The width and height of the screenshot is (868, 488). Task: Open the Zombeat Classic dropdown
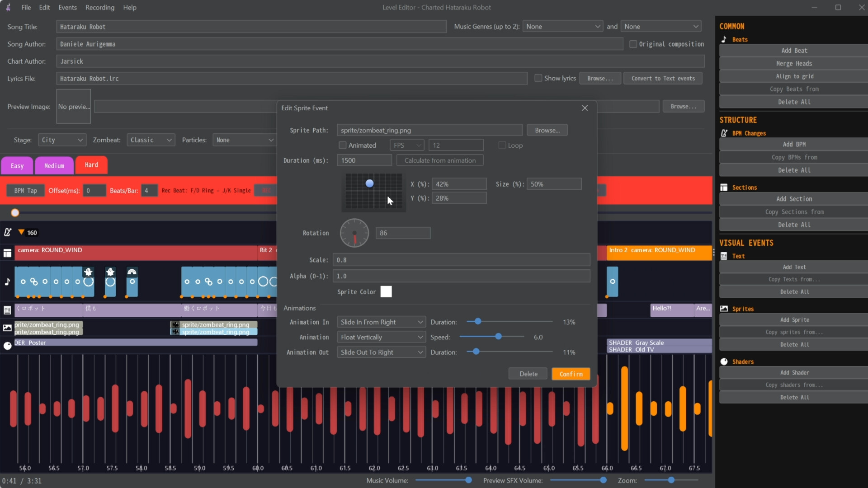click(x=151, y=140)
